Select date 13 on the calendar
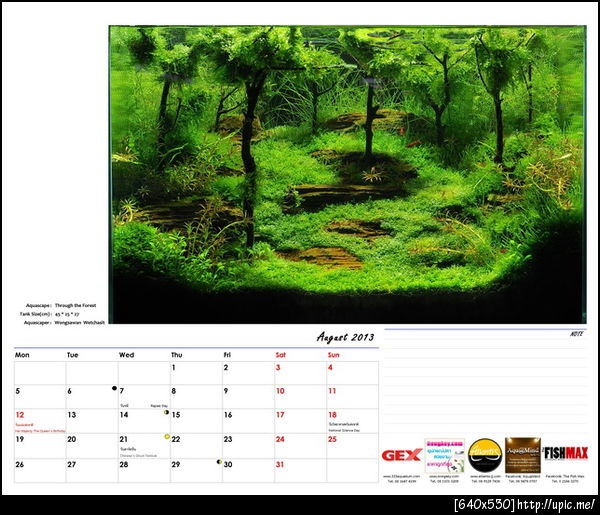This screenshot has width=600, height=515. pos(72,415)
